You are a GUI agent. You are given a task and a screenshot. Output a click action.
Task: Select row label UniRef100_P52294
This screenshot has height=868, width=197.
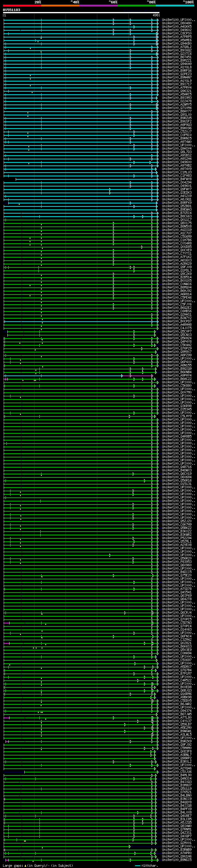tap(177, 538)
